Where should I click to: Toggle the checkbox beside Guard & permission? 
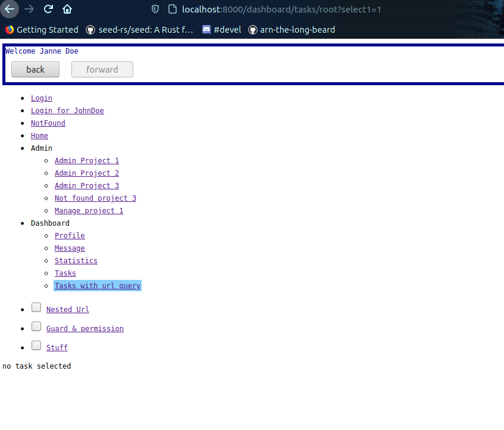tap(36, 326)
